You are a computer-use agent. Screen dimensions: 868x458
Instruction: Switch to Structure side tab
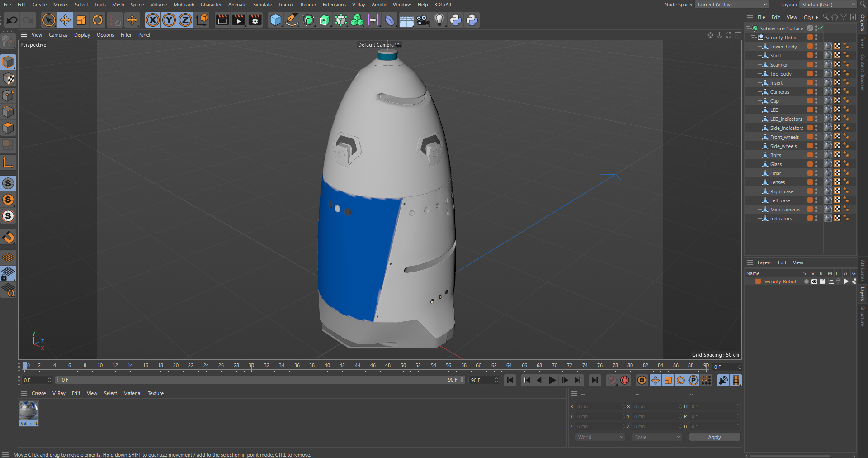pos(863,316)
